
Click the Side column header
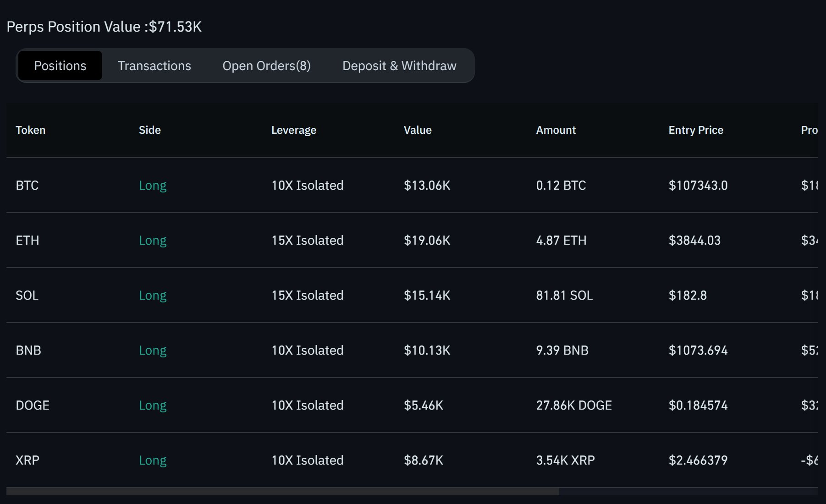tap(149, 130)
